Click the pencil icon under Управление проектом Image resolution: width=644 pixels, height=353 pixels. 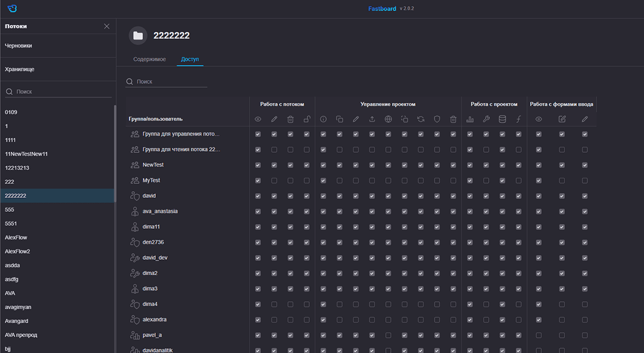pyautogui.click(x=355, y=119)
